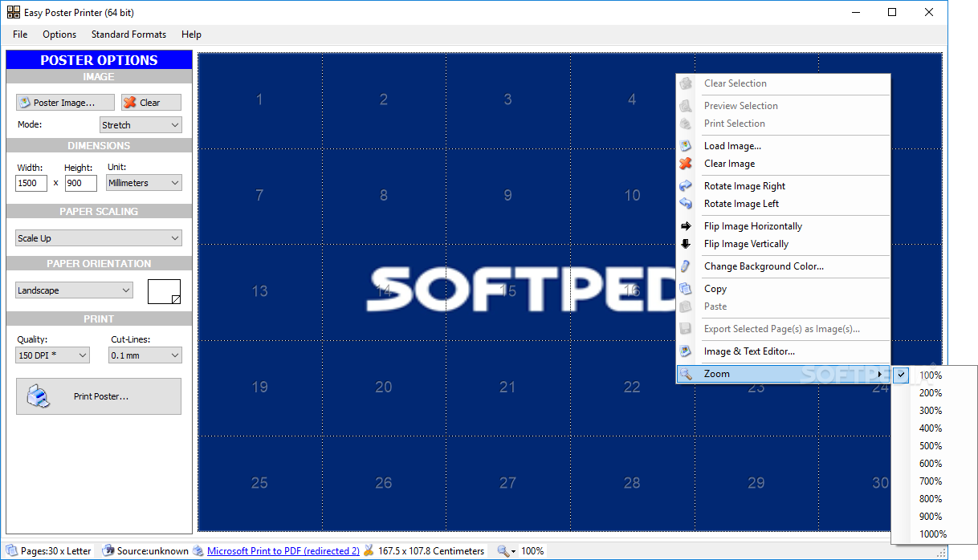Open the Landscape orientation dropdown
Viewport: 978px width, 560px height.
click(74, 290)
